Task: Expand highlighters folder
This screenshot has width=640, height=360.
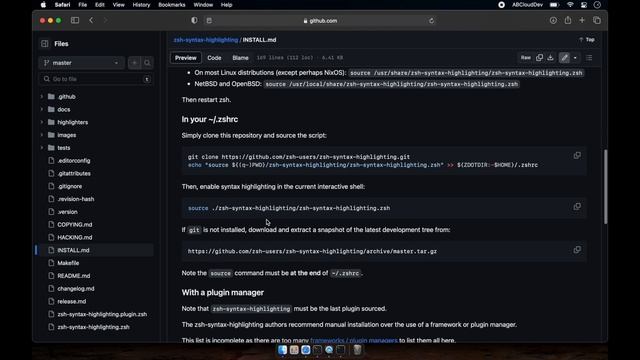Action: (x=42, y=122)
